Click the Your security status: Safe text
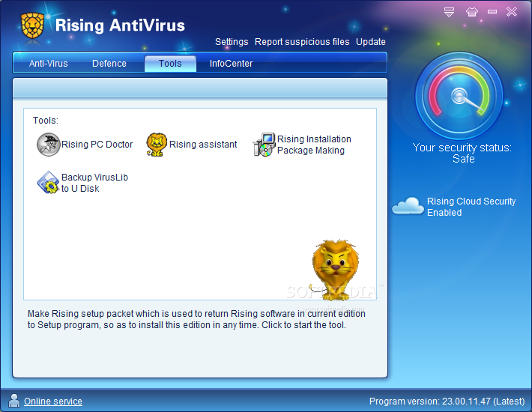 pyautogui.click(x=462, y=154)
